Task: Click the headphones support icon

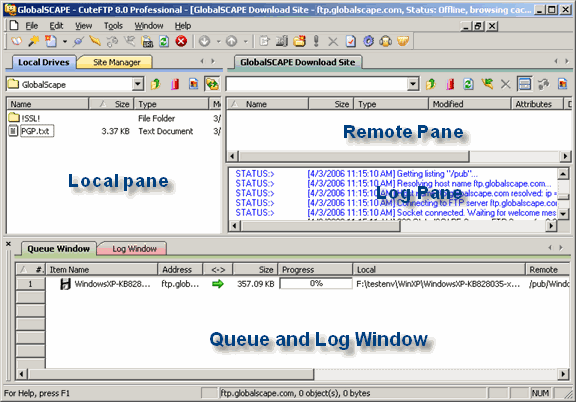Action: (x=385, y=41)
